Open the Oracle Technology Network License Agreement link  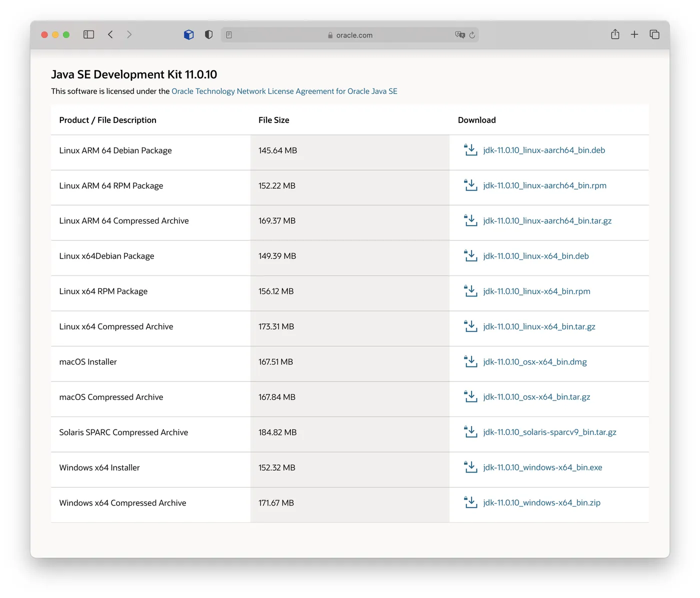(284, 91)
